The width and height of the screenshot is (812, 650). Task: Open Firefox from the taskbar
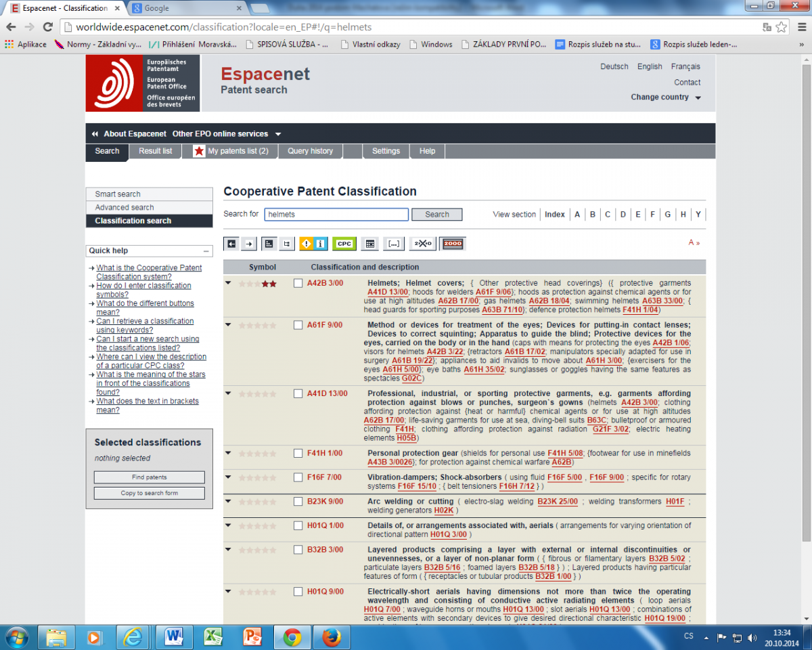coord(332,637)
